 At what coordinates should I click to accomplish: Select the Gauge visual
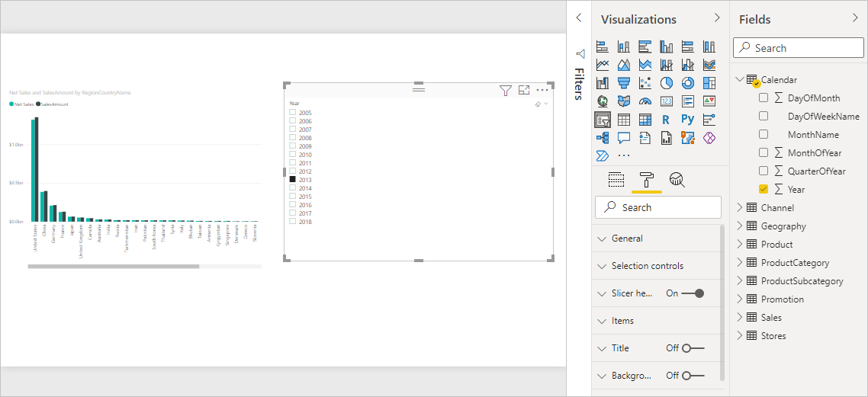(x=645, y=101)
